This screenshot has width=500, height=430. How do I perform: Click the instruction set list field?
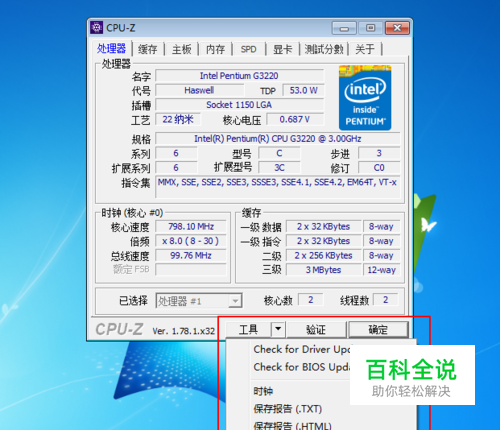pyautogui.click(x=278, y=187)
